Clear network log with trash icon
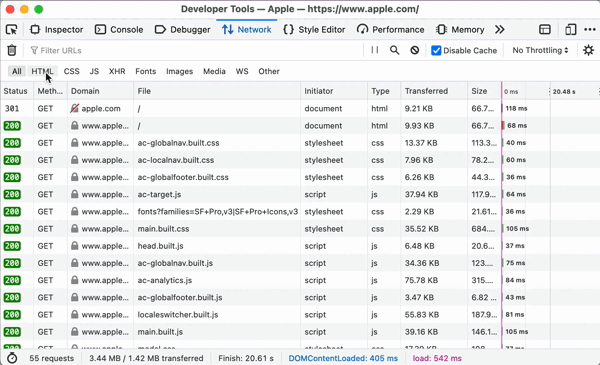Screen dimensions: 600x365 click(x=12, y=50)
